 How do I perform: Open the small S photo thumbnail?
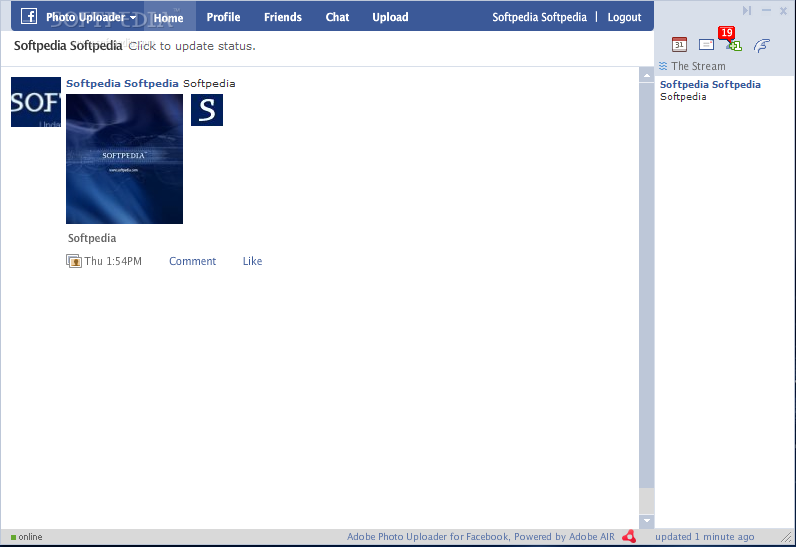207,110
